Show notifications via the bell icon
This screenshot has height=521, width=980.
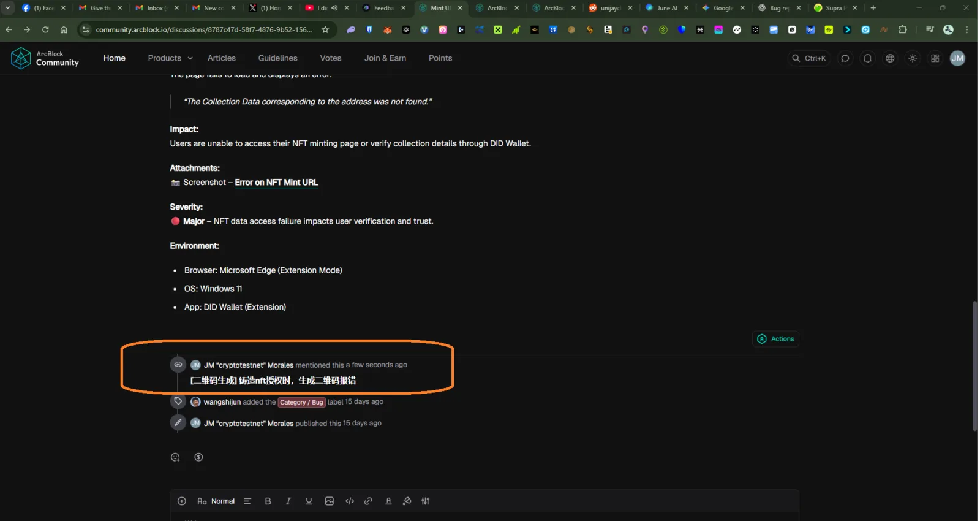(868, 58)
